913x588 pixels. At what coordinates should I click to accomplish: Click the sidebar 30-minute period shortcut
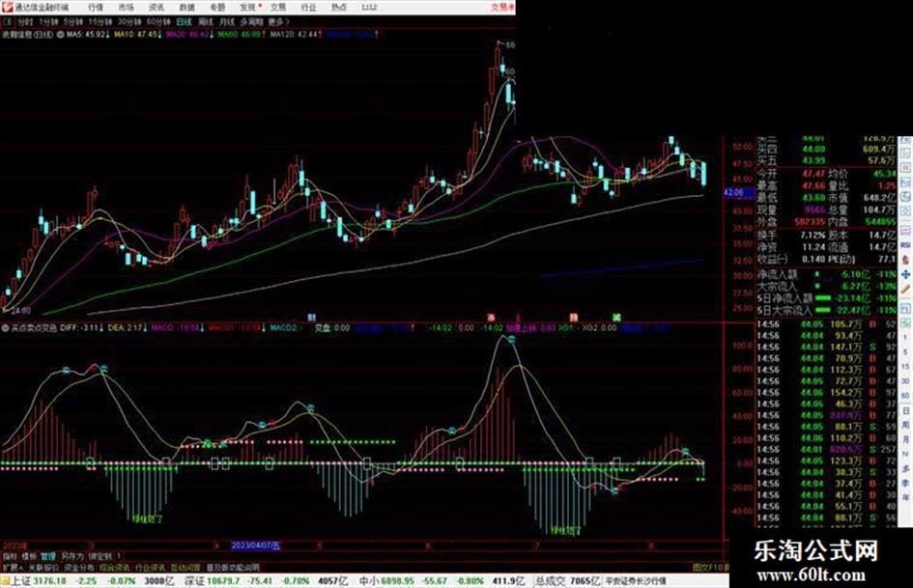[905, 381]
